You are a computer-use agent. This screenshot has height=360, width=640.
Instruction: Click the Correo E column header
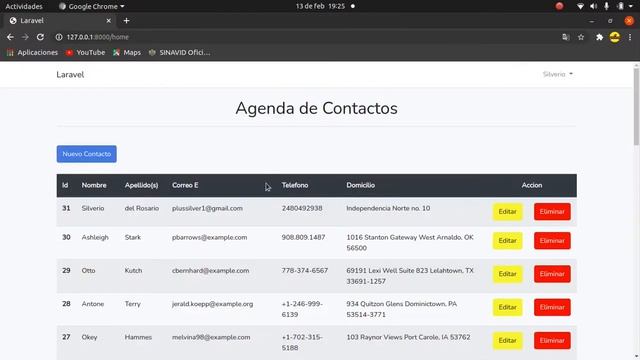pyautogui.click(x=185, y=185)
